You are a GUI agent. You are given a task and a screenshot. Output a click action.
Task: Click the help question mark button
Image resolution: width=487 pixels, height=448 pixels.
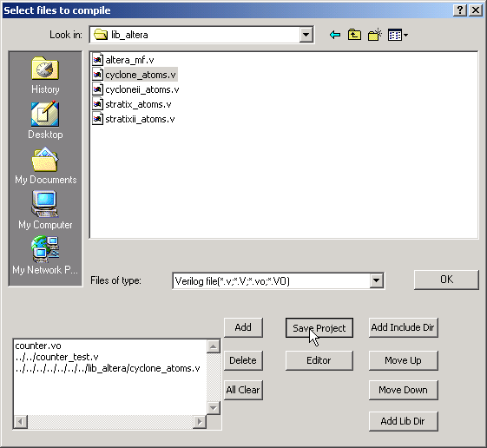click(460, 10)
